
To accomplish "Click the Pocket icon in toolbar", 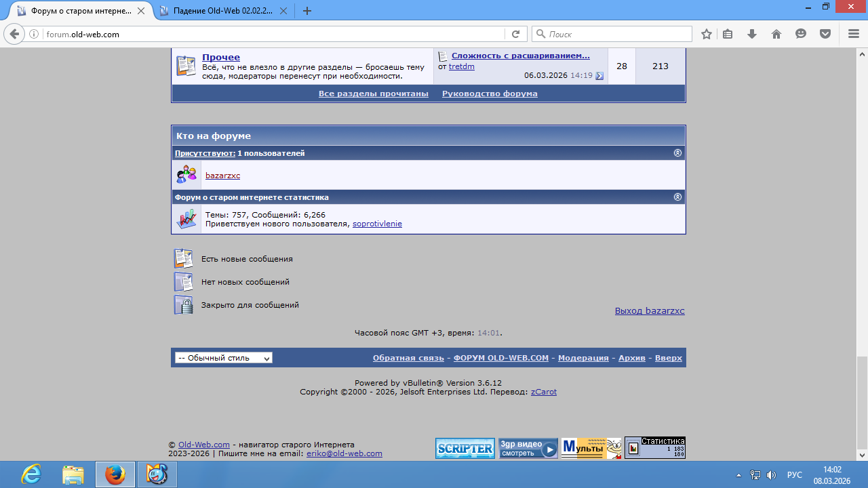I will 825,34.
